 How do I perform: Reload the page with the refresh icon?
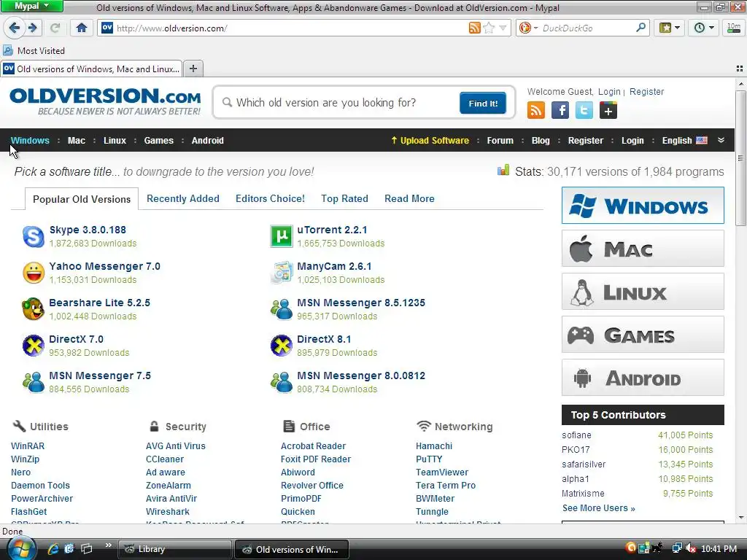[55, 28]
